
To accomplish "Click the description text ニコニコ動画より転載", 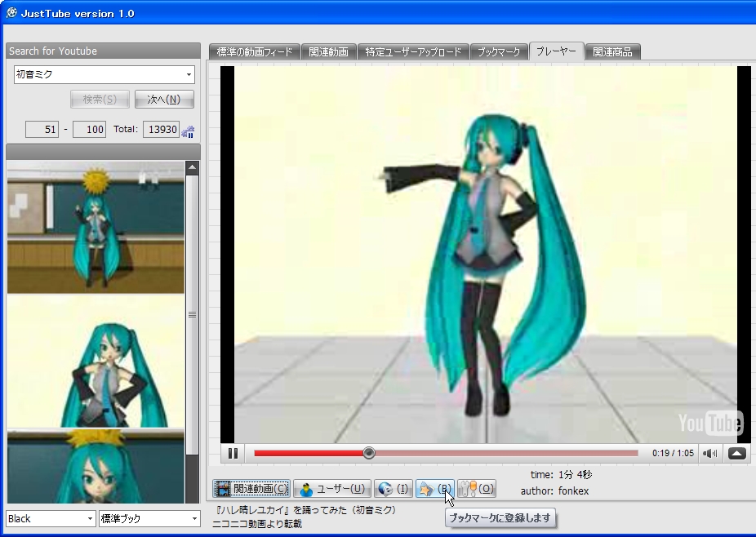I will (x=257, y=523).
